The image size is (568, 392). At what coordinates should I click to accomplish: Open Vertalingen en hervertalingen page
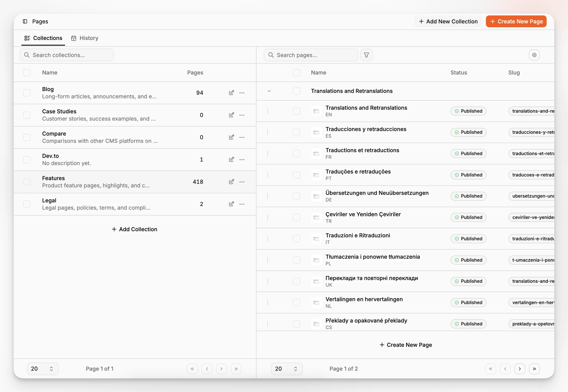[x=364, y=299]
